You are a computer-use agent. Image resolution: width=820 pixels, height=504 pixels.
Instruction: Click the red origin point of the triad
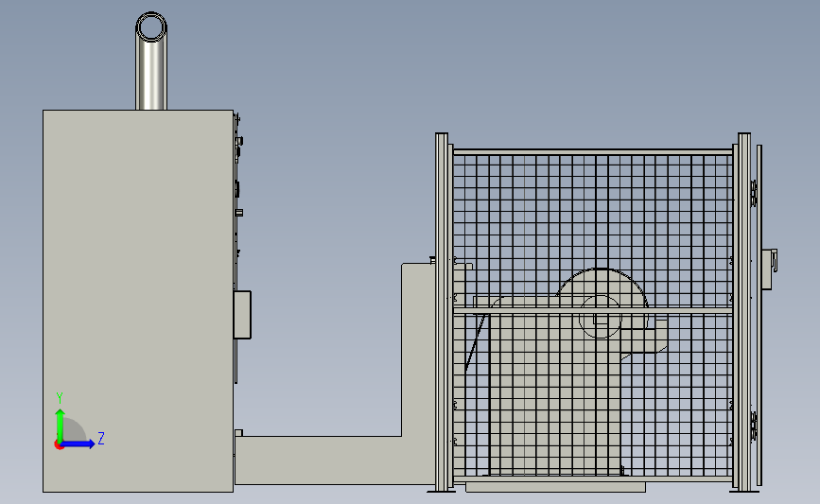59,445
